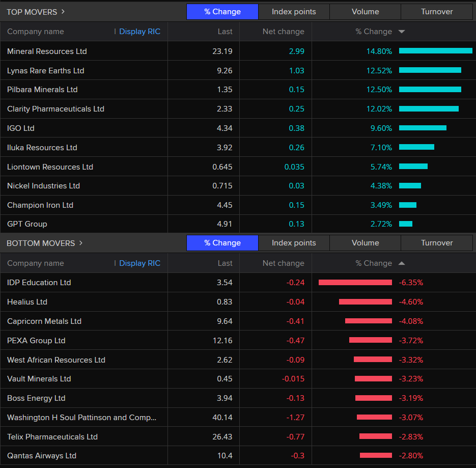This screenshot has height=468, width=476.
Task: Open Washington H Soul Pattinson and Comp... row
Action: (x=238, y=417)
